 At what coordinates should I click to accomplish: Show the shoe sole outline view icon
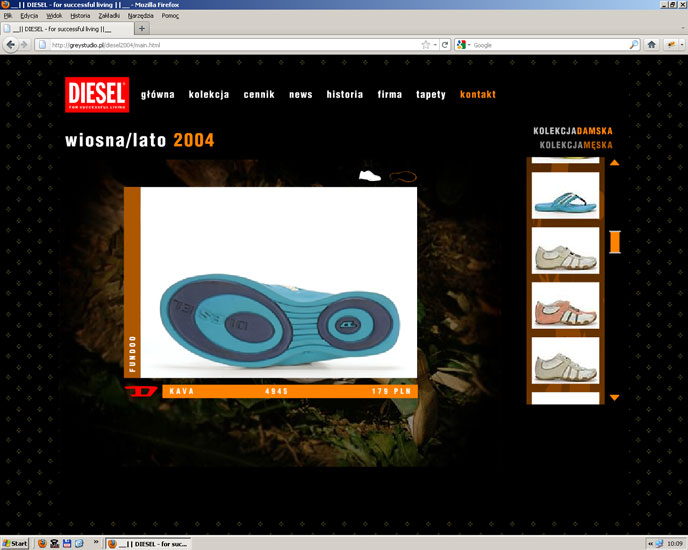(x=403, y=176)
